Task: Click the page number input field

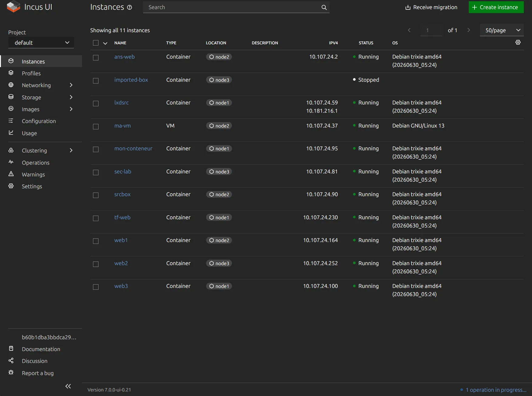Action: point(431,30)
